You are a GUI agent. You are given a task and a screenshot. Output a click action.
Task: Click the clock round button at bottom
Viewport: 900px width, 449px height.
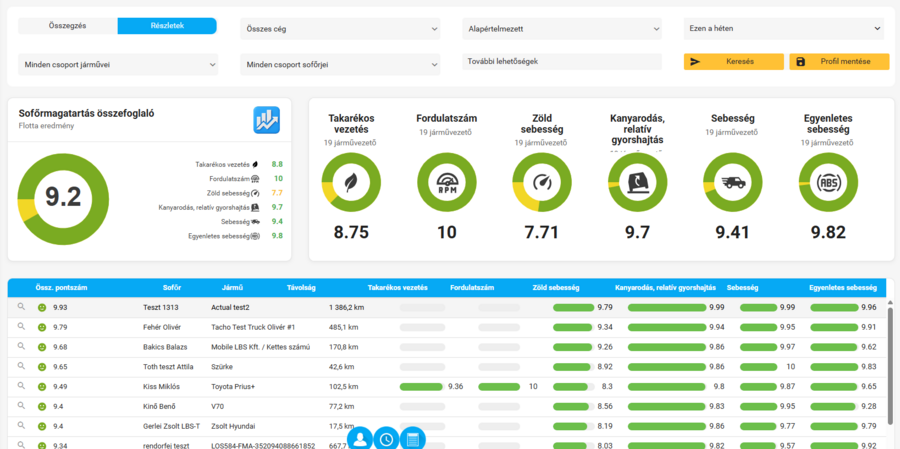pyautogui.click(x=386, y=439)
